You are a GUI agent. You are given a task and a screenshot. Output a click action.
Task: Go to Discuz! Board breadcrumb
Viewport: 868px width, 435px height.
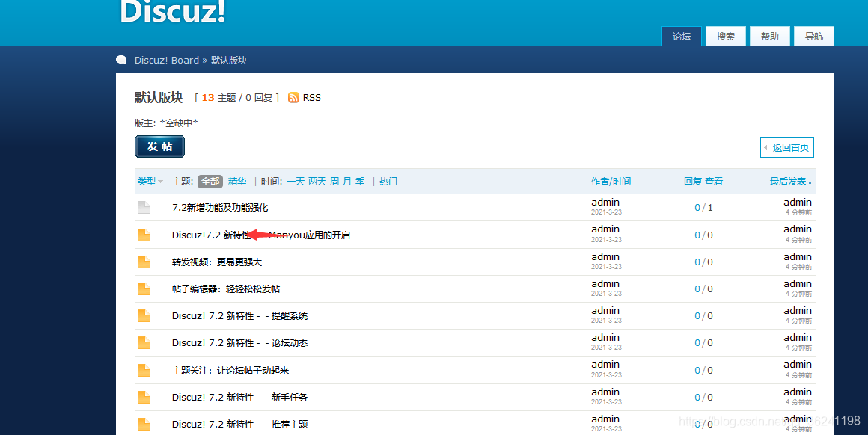pyautogui.click(x=167, y=61)
